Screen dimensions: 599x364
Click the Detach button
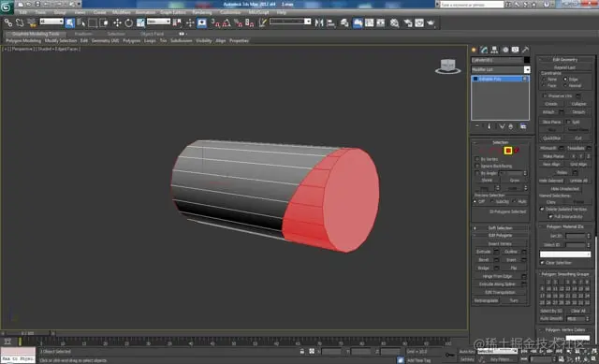[578, 112]
